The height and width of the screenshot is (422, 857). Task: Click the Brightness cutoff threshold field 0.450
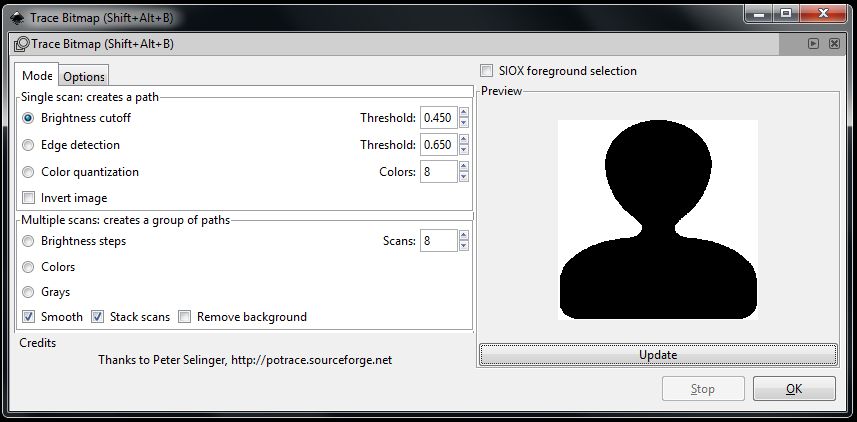[x=438, y=118]
